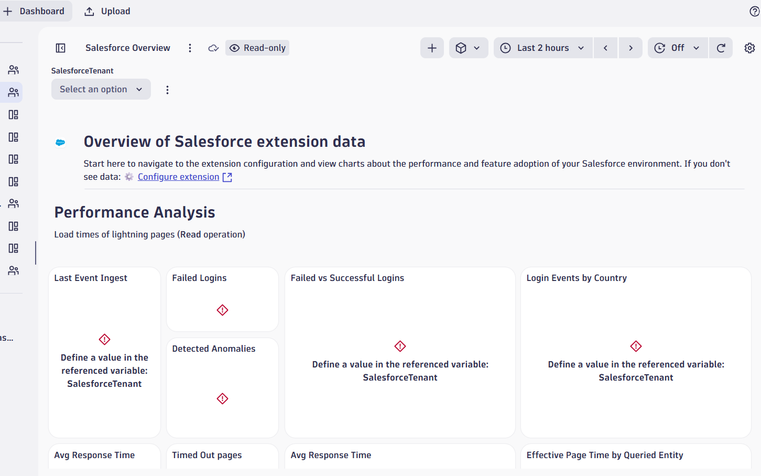Screen dimensions: 761x476
Task: Click the SalesforceTenant variable label
Action: (82, 71)
